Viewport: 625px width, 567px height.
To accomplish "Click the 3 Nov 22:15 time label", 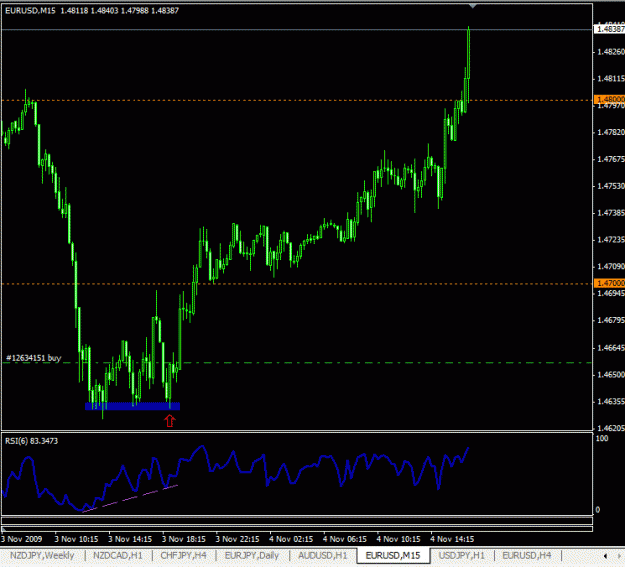I will click(x=238, y=539).
